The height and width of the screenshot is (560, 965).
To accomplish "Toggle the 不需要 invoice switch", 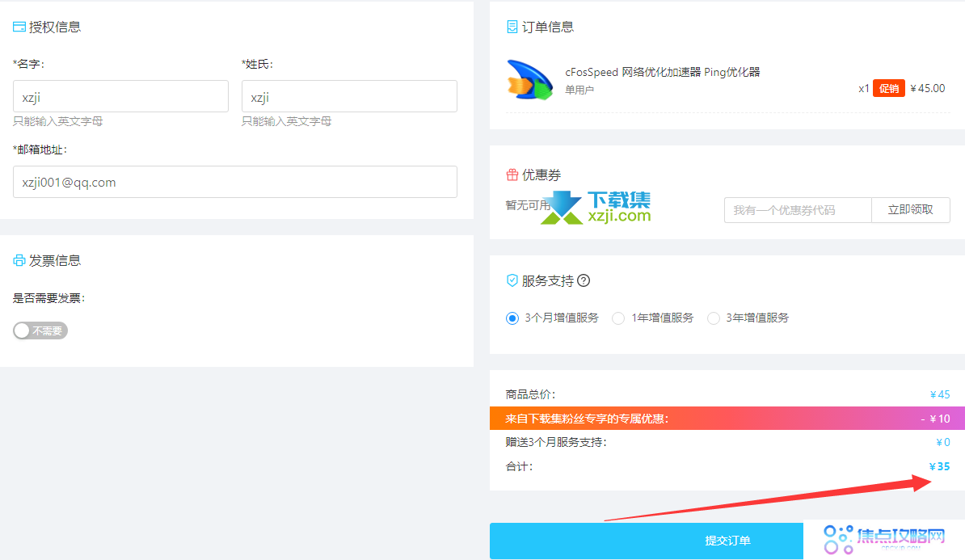I will point(40,331).
